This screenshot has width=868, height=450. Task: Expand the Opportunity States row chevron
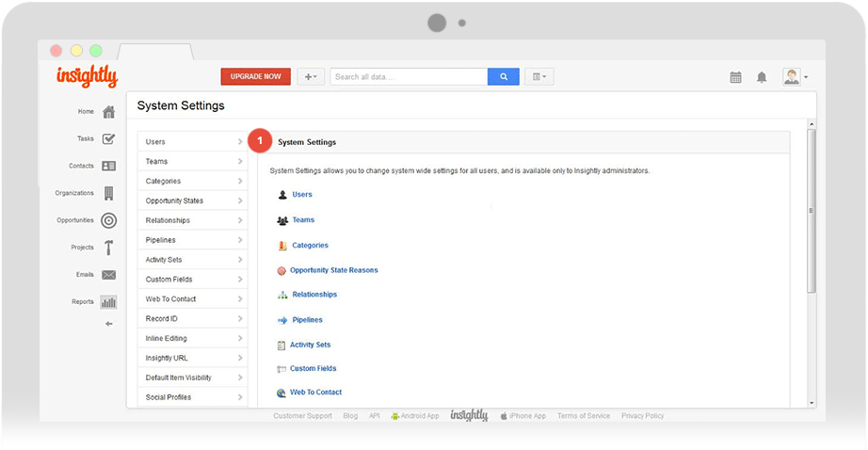[240, 201]
